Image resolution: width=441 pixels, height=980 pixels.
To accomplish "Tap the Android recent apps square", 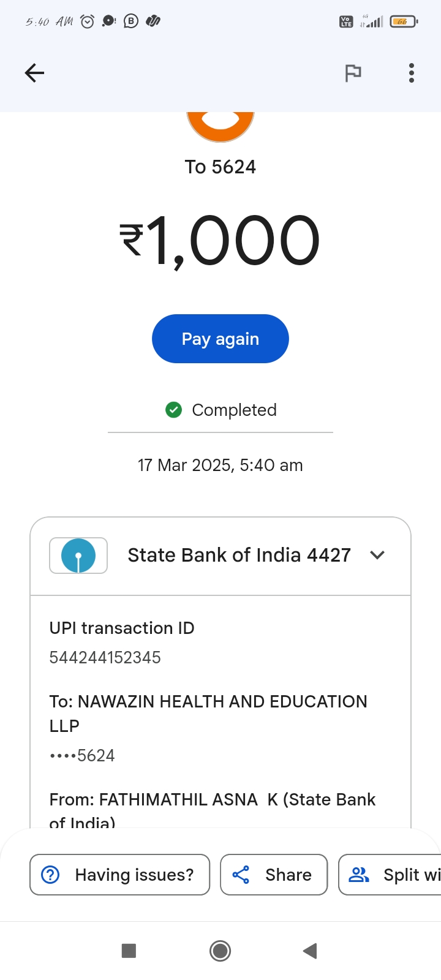I will (x=129, y=951).
